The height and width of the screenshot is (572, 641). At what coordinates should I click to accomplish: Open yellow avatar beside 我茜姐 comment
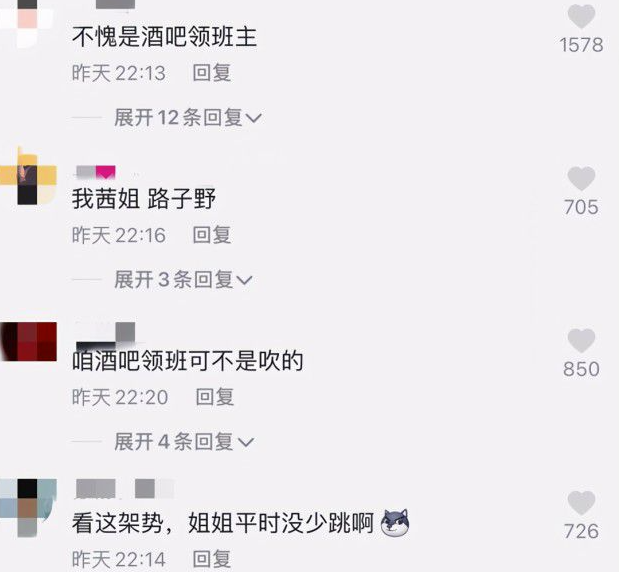pyautogui.click(x=28, y=178)
